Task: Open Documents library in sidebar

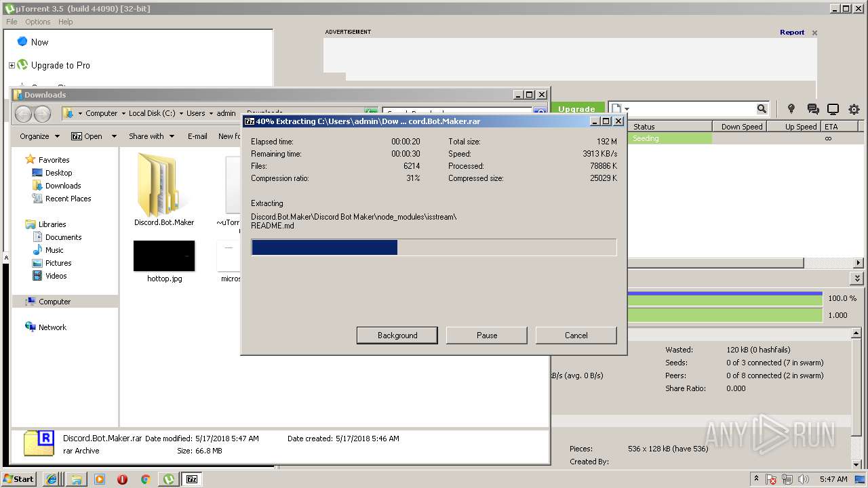Action: (x=64, y=237)
